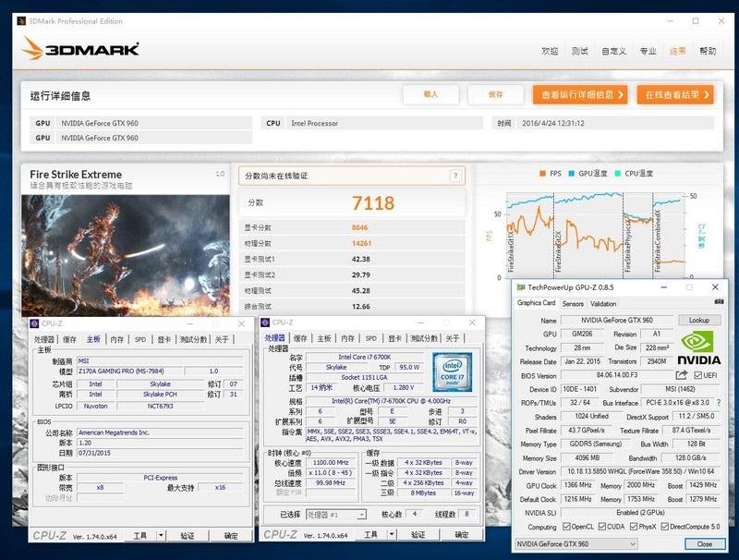Open the 自定义 page in 3DMark
739x560 pixels.
(x=614, y=51)
